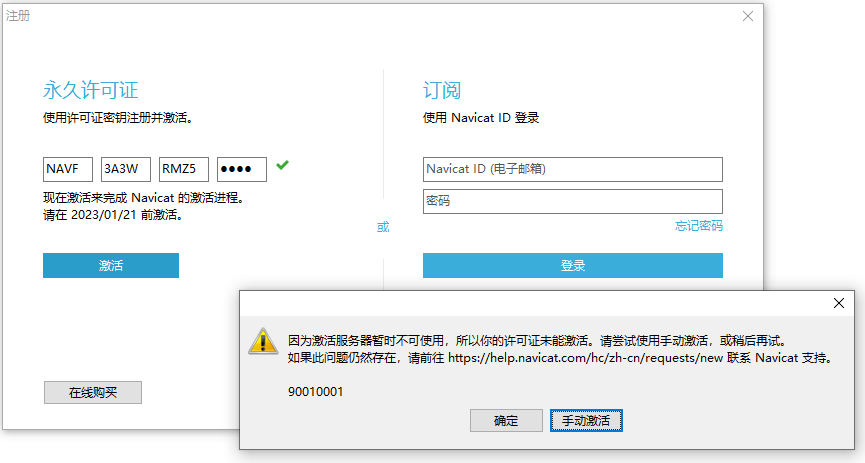This screenshot has height=463, width=865.
Task: Click the 订阅 subscription heading
Action: pos(442,90)
